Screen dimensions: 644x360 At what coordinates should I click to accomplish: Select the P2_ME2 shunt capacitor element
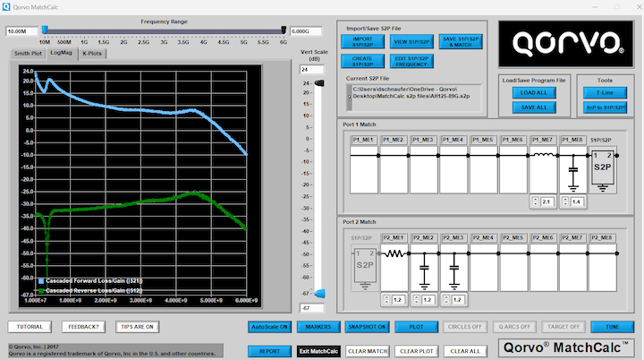424,269
